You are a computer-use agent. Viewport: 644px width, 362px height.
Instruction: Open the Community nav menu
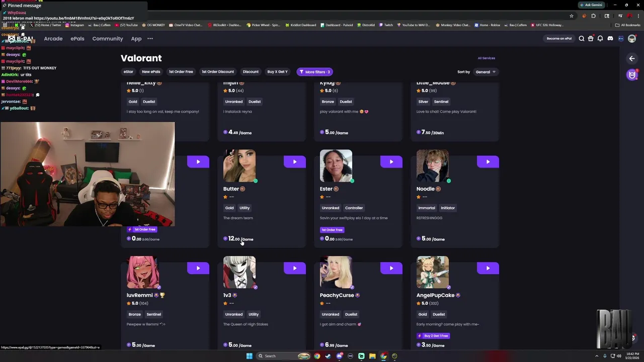(108, 39)
